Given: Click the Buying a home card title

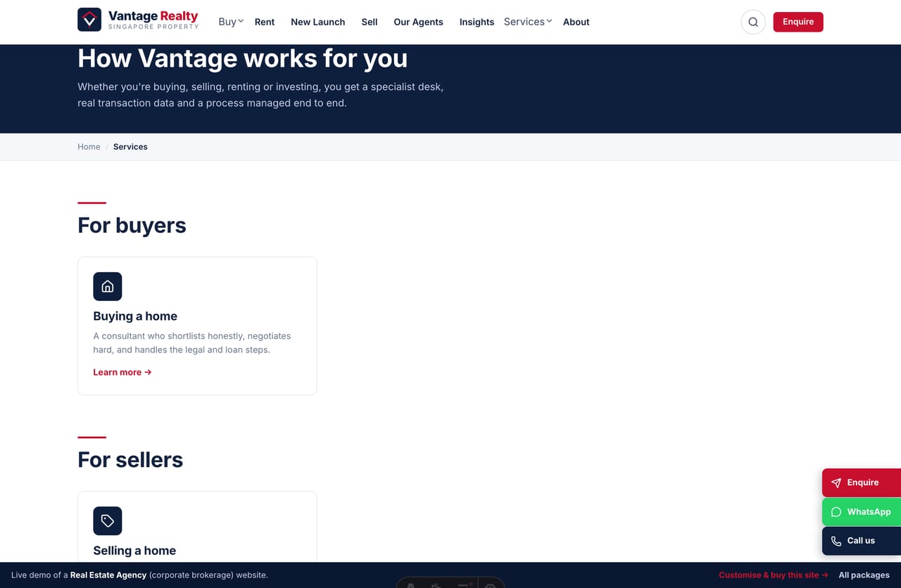Looking at the screenshot, I should [x=135, y=317].
